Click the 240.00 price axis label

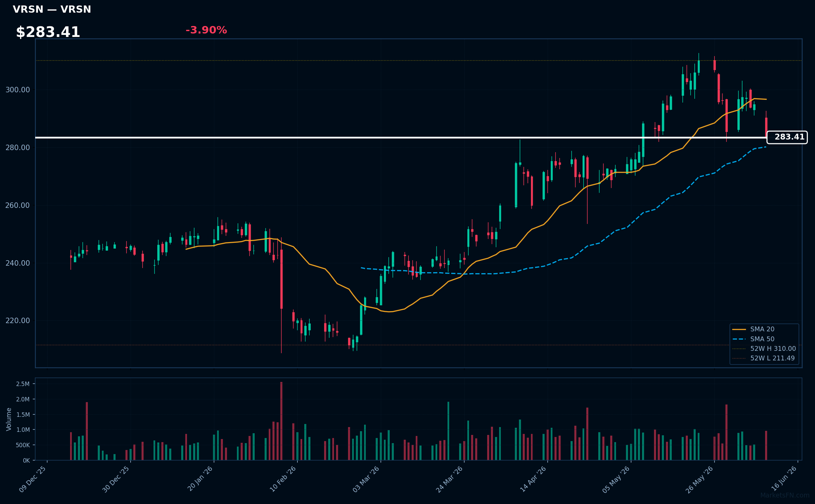tap(18, 263)
